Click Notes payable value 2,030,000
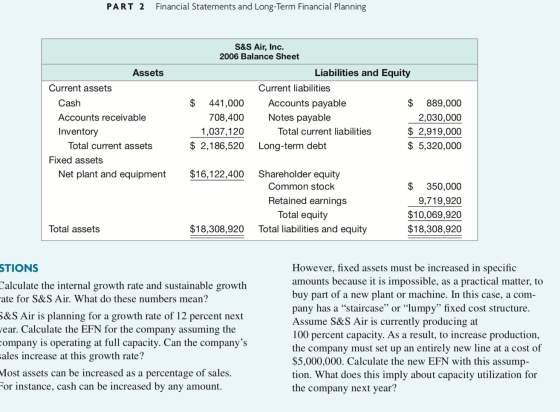 click(x=440, y=117)
